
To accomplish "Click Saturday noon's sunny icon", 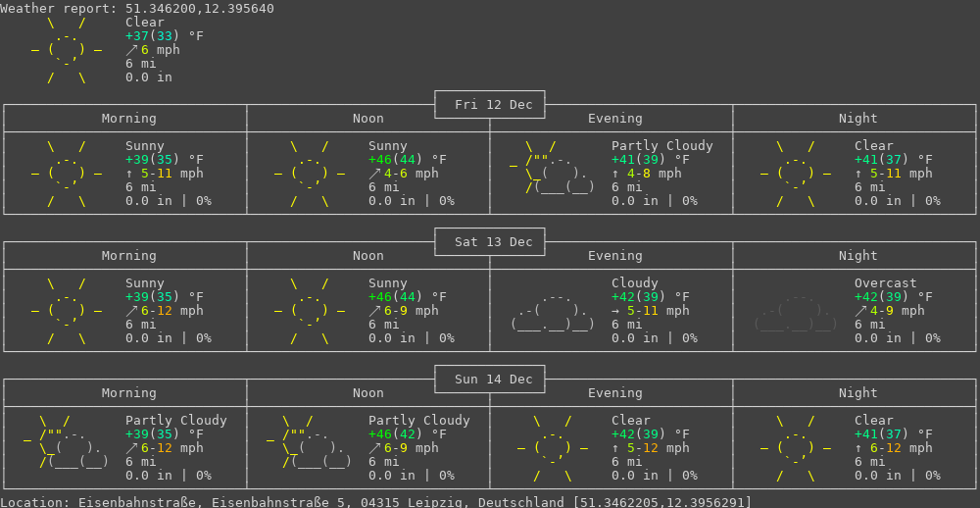I will tap(310, 311).
